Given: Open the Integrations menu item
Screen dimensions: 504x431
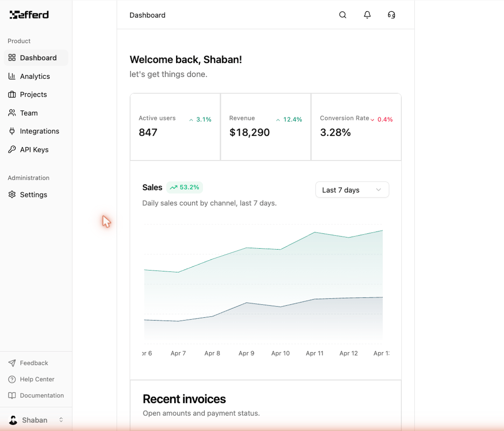Looking at the screenshot, I should (36, 131).
